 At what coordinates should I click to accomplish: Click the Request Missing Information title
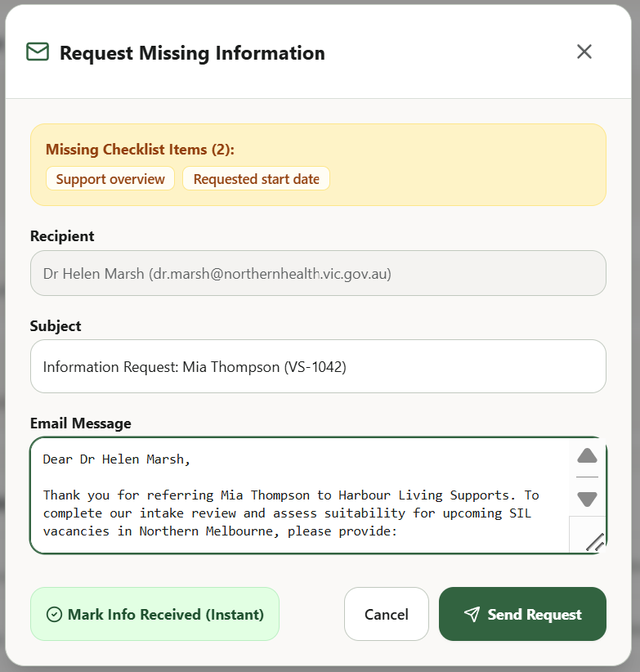[x=192, y=53]
